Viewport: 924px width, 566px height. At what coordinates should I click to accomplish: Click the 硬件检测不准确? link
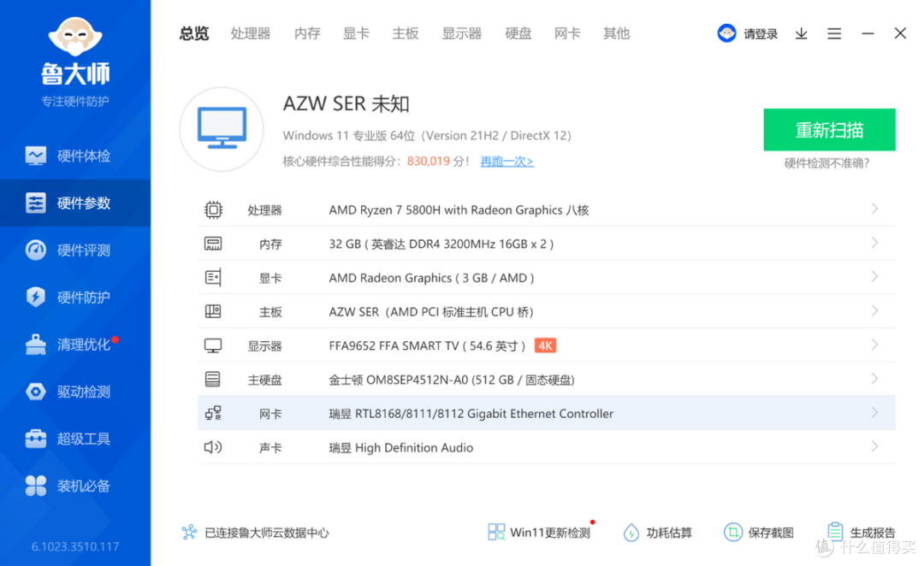826,163
